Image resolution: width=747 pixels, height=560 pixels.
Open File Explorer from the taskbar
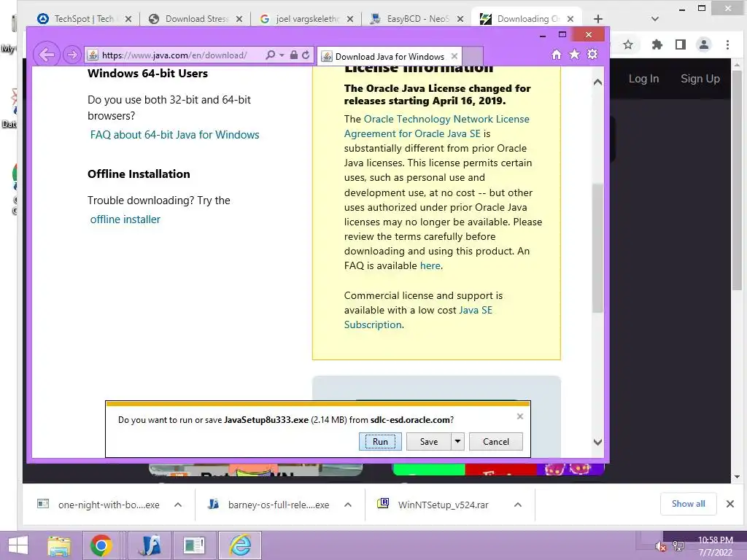[59, 545]
